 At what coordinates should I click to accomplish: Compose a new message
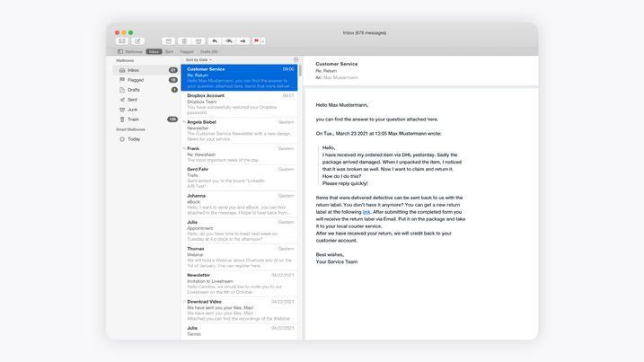pyautogui.click(x=137, y=41)
